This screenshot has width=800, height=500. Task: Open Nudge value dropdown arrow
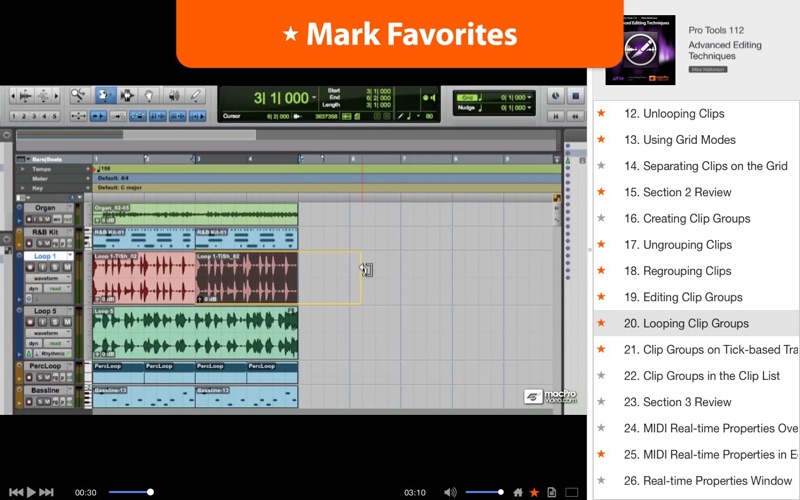[529, 108]
